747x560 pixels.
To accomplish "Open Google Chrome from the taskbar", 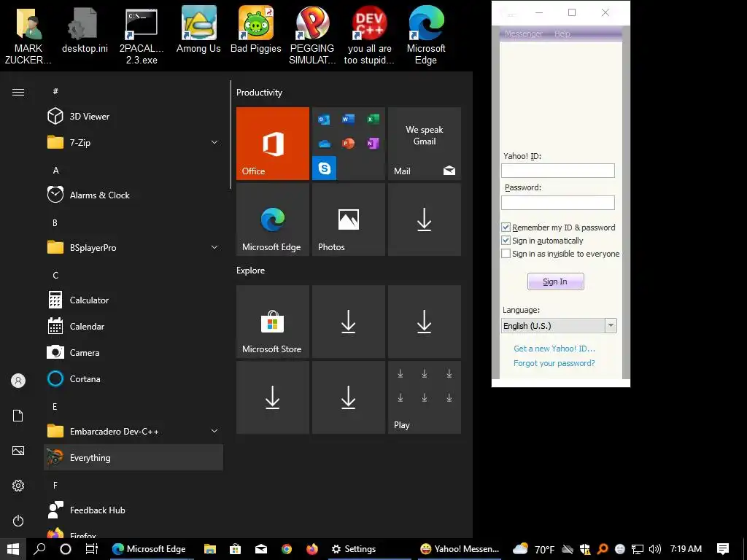I will point(286,549).
